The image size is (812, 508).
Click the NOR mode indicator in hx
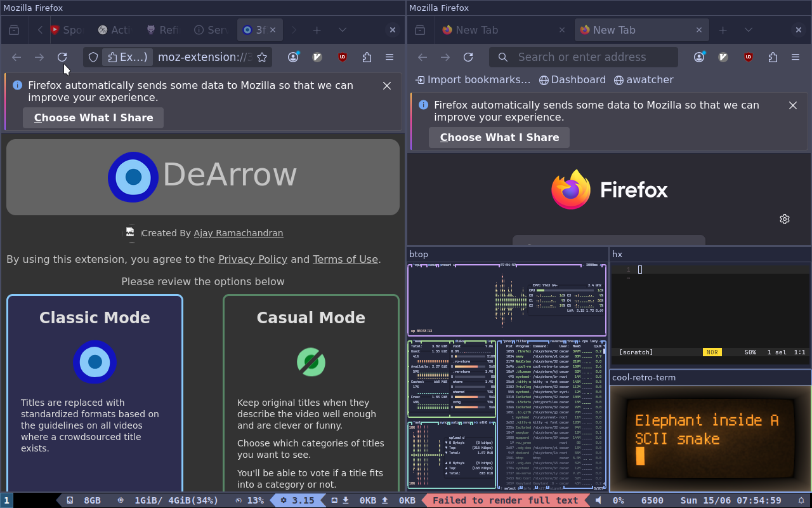712,352
